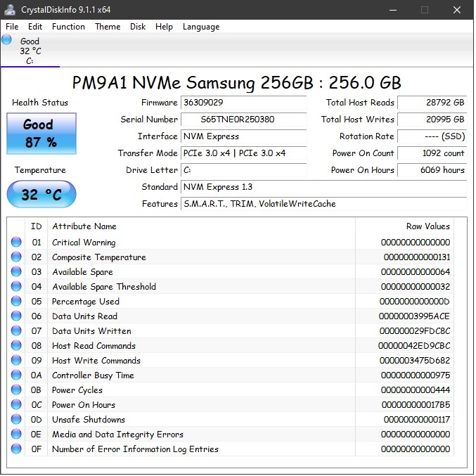Click the Attribute Name column header
This screenshot has width=476, height=476.
coord(84,226)
